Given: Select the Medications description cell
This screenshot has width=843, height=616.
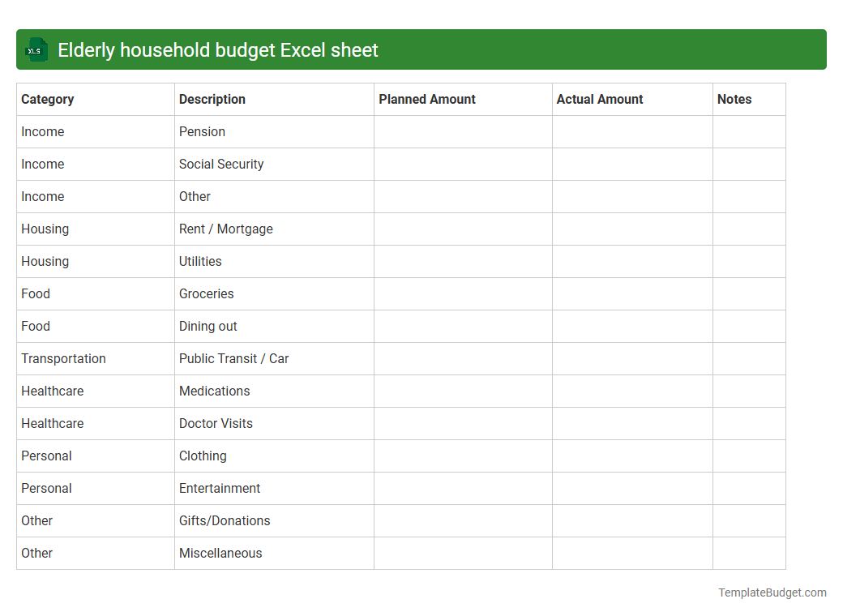Looking at the screenshot, I should coord(214,391).
